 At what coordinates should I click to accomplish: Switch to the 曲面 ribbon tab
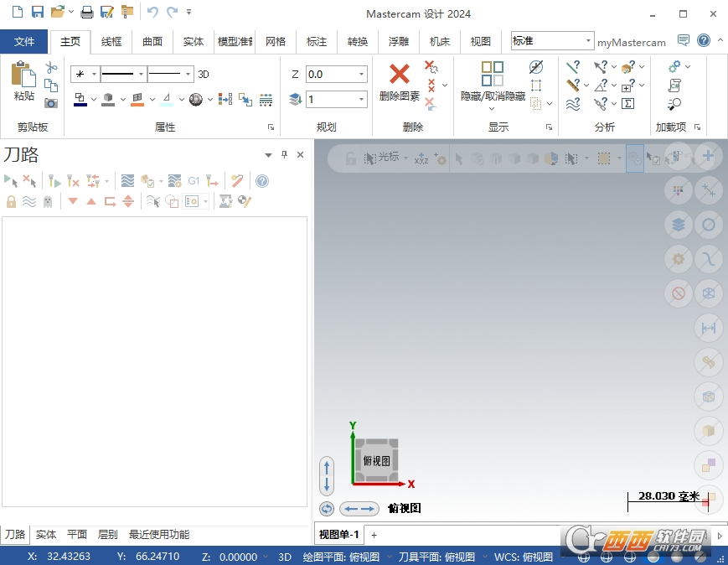[x=152, y=42]
